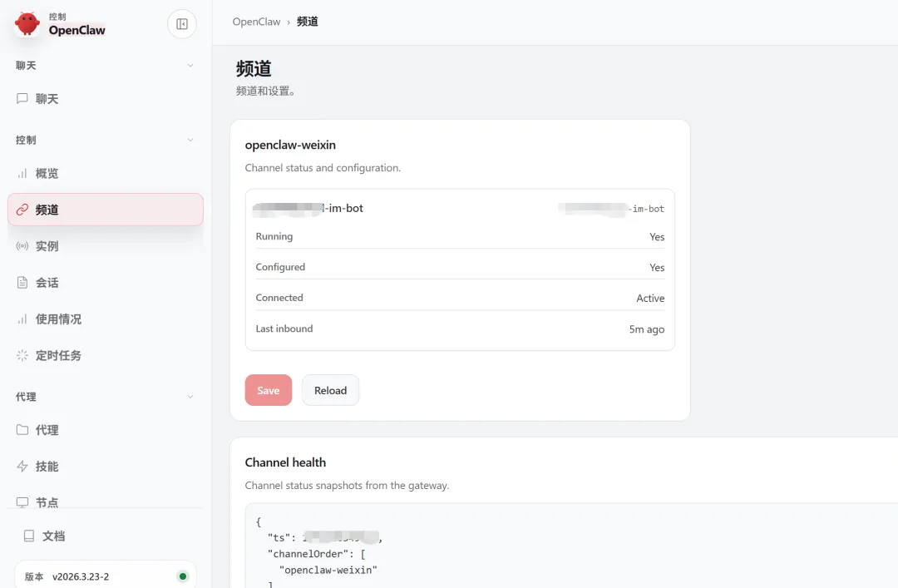Click the Reload button
The image size is (898, 588).
pos(330,390)
